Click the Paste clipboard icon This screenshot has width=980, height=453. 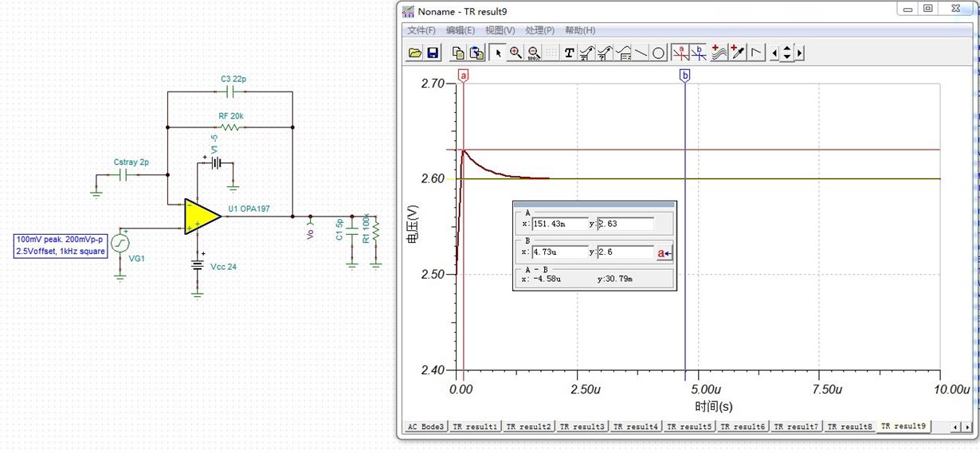point(476,53)
